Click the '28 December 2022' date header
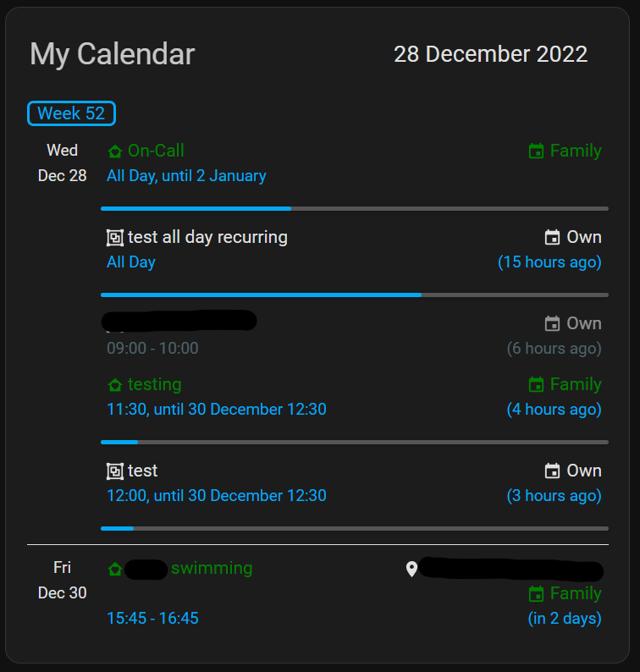The image size is (640, 672). coord(490,54)
